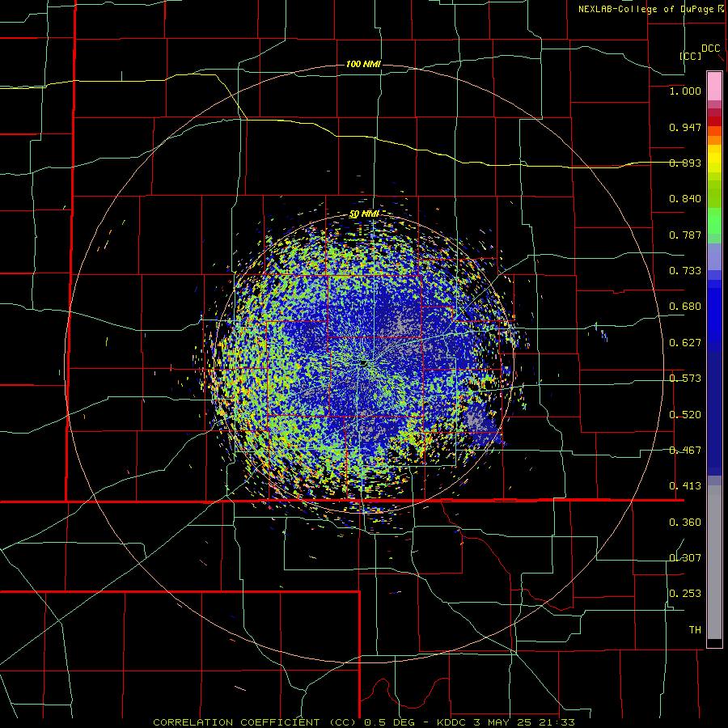Viewport: 728px width, 728px height.
Task: Click the 0.413 scale value
Action: coord(685,486)
